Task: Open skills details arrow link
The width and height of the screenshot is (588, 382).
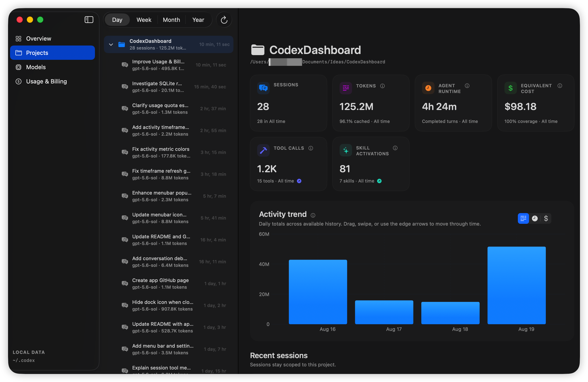Action: 379,181
